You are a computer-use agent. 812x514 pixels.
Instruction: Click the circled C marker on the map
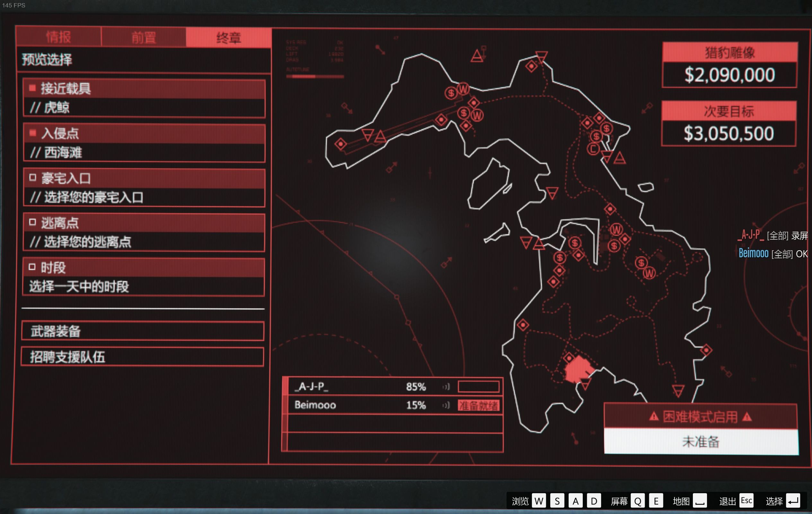(593, 148)
